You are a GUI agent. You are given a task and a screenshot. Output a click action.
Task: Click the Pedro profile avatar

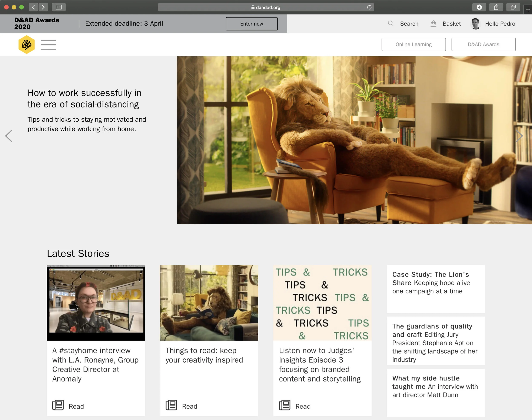(475, 24)
